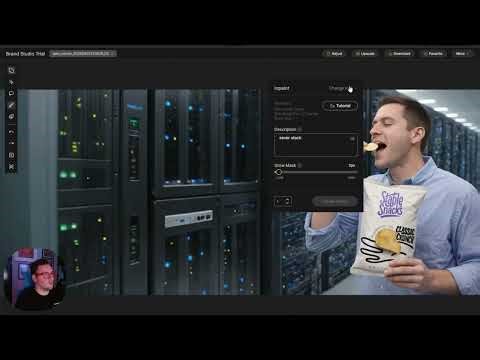480x360 pixels.
Task: Select the Inpaint tab in the panel
Action: coord(282,88)
